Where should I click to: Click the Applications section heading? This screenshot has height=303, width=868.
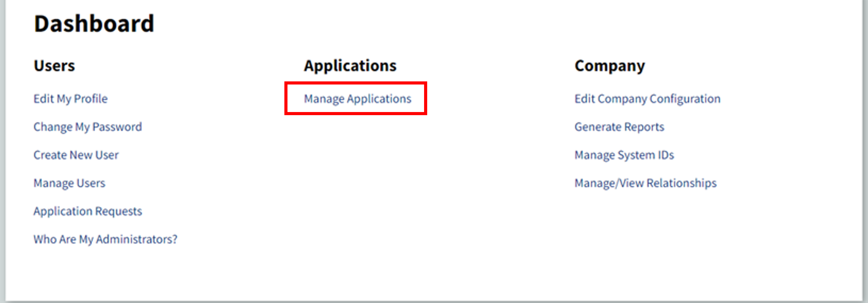350,66
